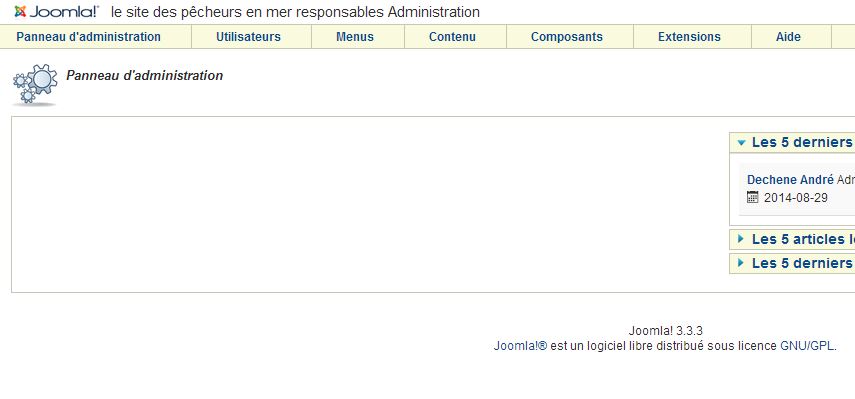This screenshot has height=399, width=855.
Task: Select the Extensions menu
Action: point(689,37)
